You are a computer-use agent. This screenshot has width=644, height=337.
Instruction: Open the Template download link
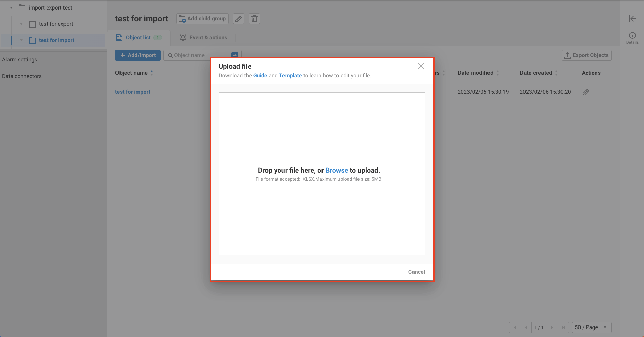[290, 76]
